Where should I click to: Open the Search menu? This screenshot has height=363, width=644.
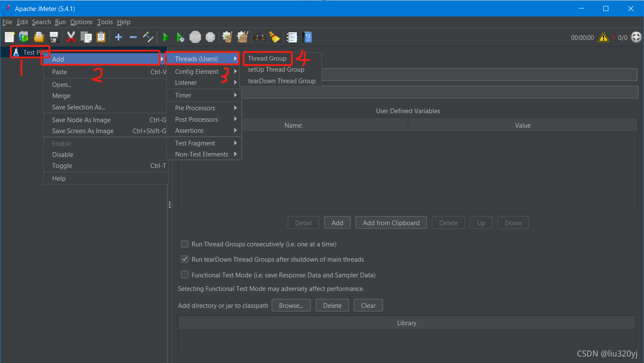point(42,22)
